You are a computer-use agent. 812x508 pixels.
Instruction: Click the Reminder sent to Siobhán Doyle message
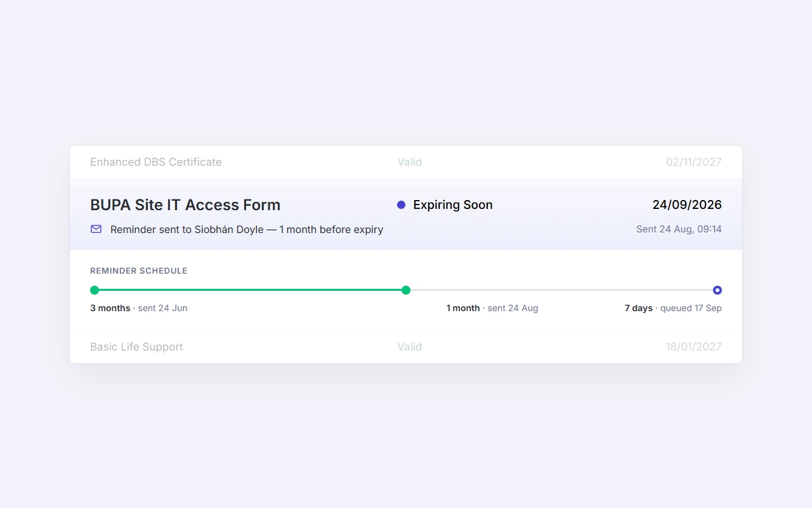(247, 229)
